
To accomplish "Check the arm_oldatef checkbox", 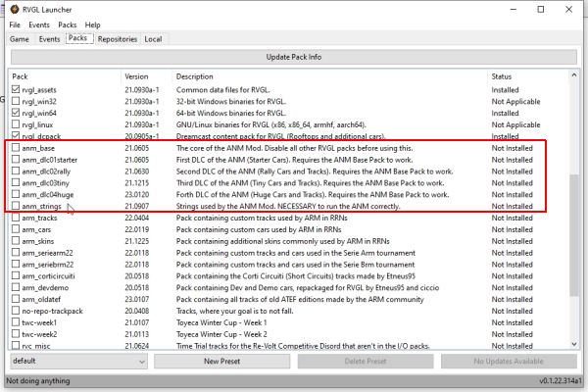I will [16, 299].
